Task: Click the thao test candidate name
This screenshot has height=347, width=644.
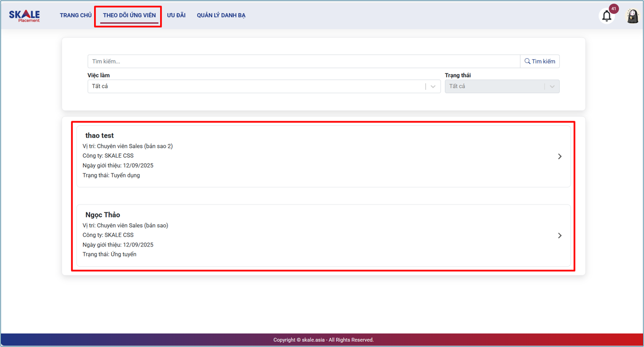Action: pos(100,136)
